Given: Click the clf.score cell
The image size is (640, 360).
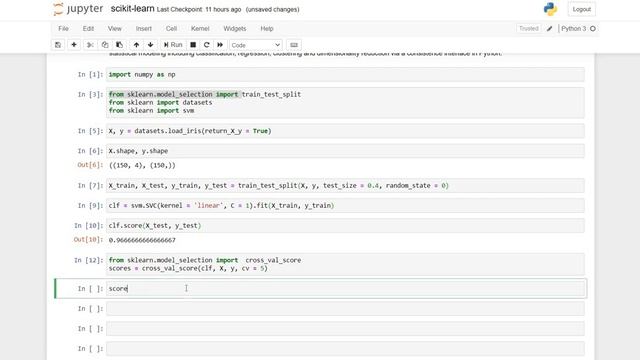Looking at the screenshot, I should [x=345, y=226].
